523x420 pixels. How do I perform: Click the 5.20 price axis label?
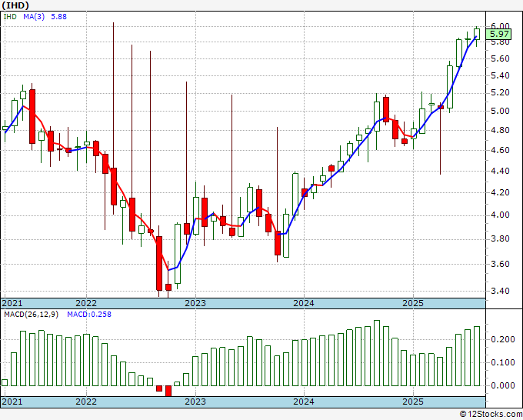click(x=500, y=93)
